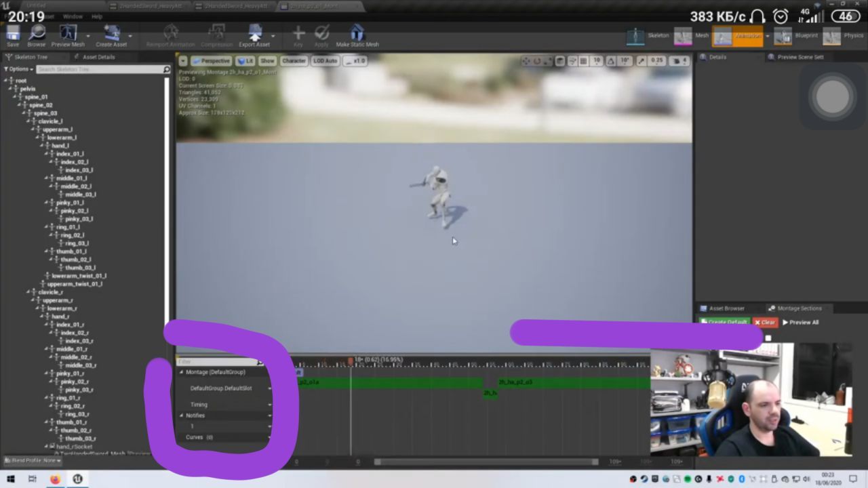Click the 2h_ha_p2_o3 montage segment
Viewport: 868px width, 488px height.
click(x=574, y=382)
